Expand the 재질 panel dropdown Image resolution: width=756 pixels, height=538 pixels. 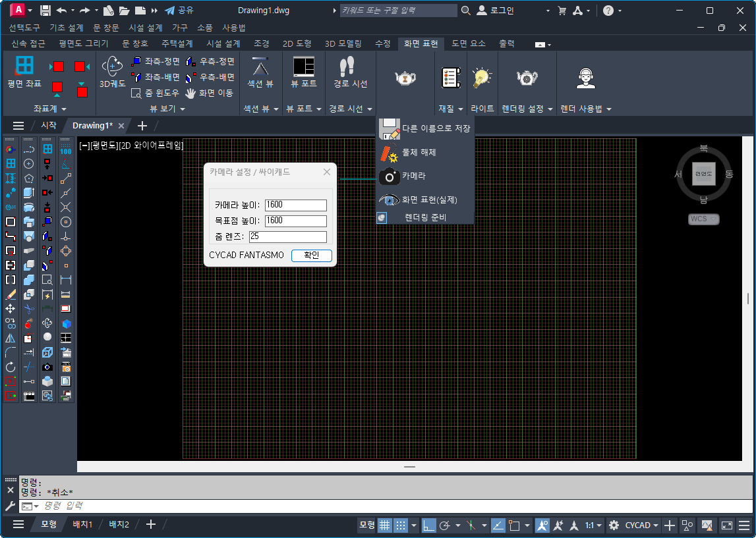point(451,109)
